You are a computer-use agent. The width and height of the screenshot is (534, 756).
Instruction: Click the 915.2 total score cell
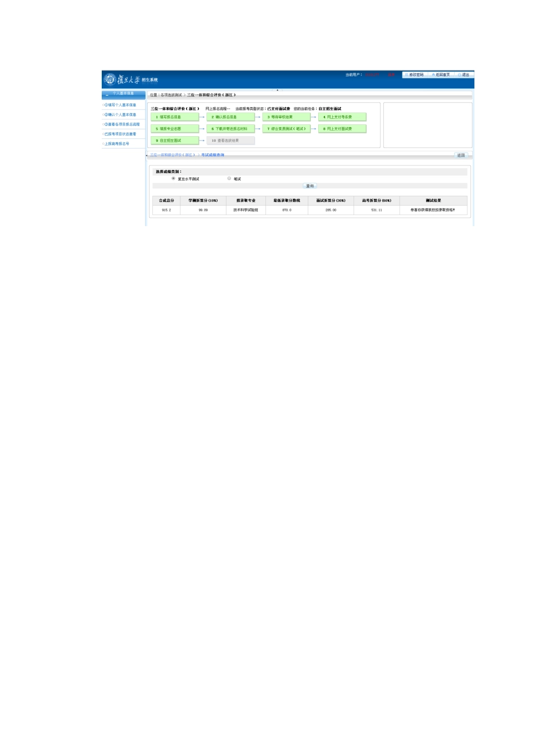click(166, 210)
